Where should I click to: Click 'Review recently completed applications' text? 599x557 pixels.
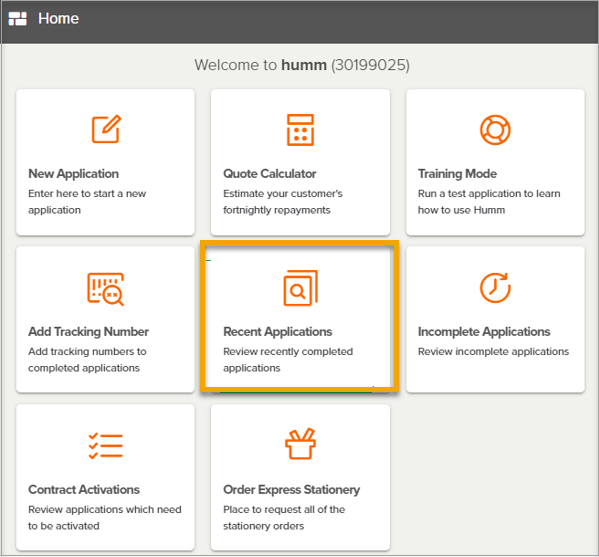pos(288,359)
